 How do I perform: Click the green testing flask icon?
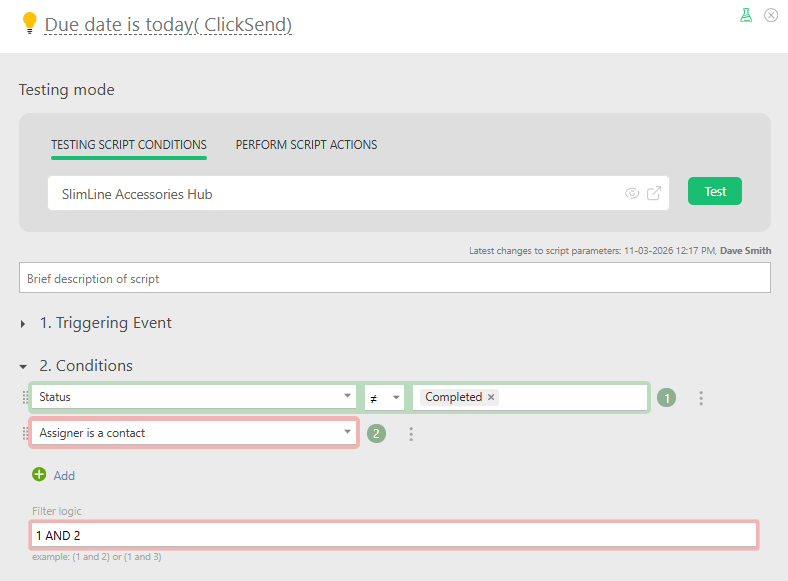(746, 15)
